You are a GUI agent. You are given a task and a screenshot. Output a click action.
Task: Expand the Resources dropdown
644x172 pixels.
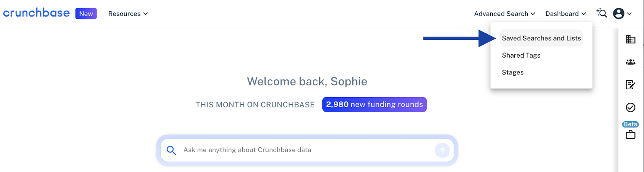tap(128, 14)
